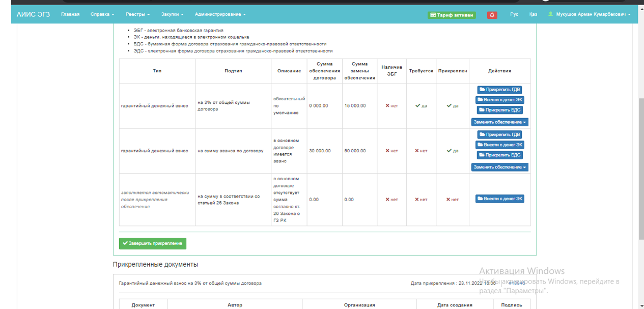Click Прикрепить БДС in the аванс row
644x309 pixels.
[499, 155]
